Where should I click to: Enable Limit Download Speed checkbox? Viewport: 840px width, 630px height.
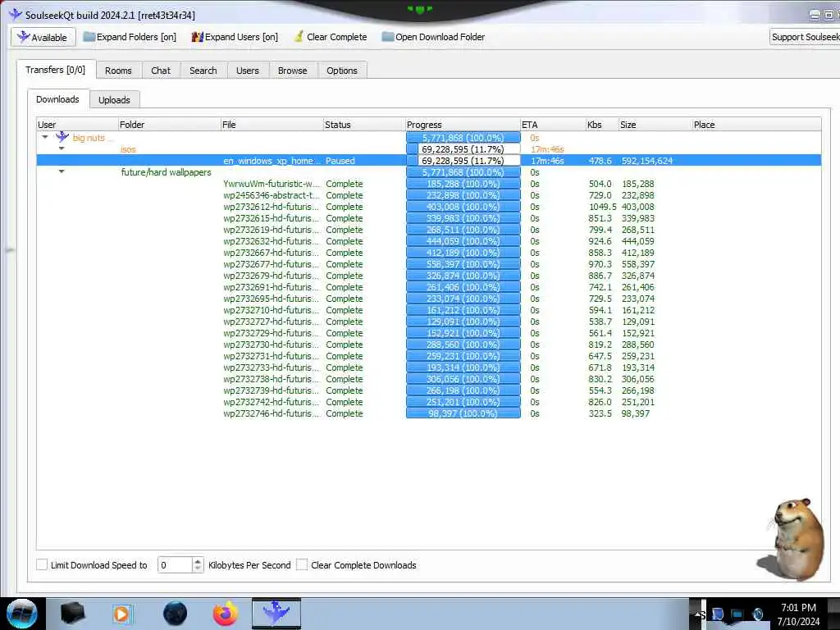pos(42,564)
